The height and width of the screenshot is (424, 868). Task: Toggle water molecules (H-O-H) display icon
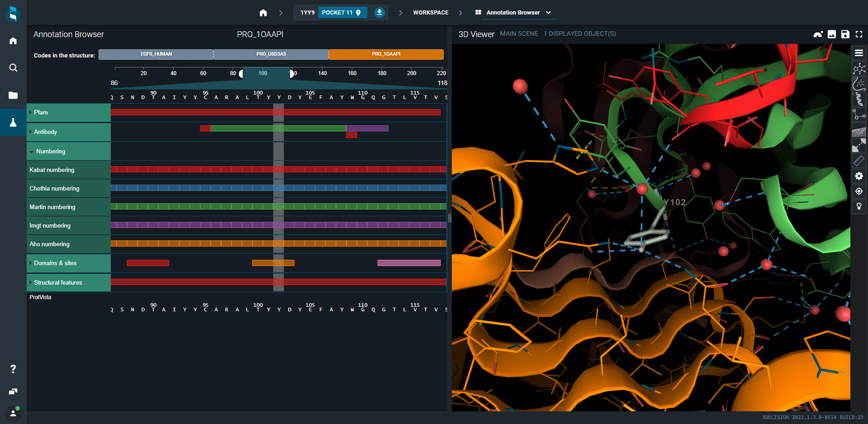point(859,115)
